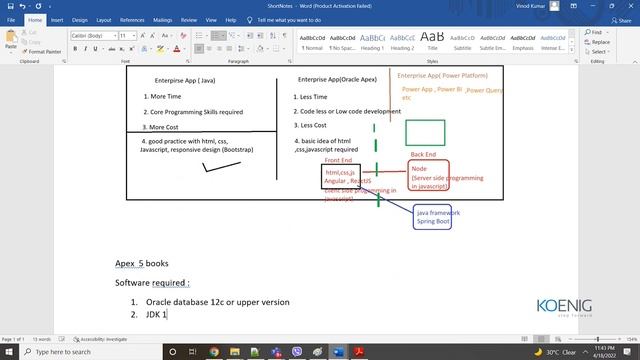Image resolution: width=640 pixels, height=360 pixels.
Task: Click Replace in Editing group
Action: (597, 42)
